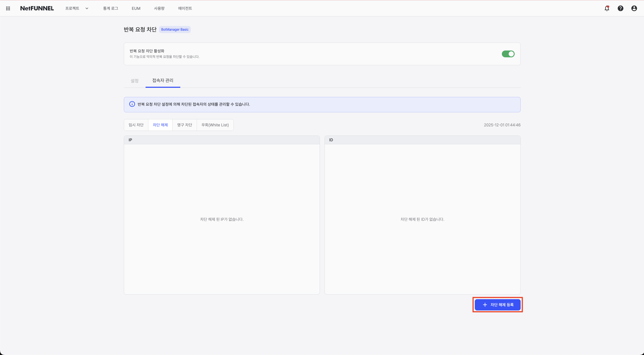Switch to the 접속자 관리 tab
The width and height of the screenshot is (644, 355).
coord(163,81)
